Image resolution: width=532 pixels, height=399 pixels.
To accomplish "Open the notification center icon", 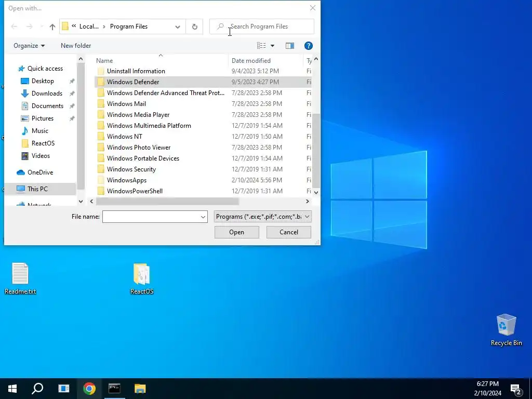I will [x=516, y=389].
